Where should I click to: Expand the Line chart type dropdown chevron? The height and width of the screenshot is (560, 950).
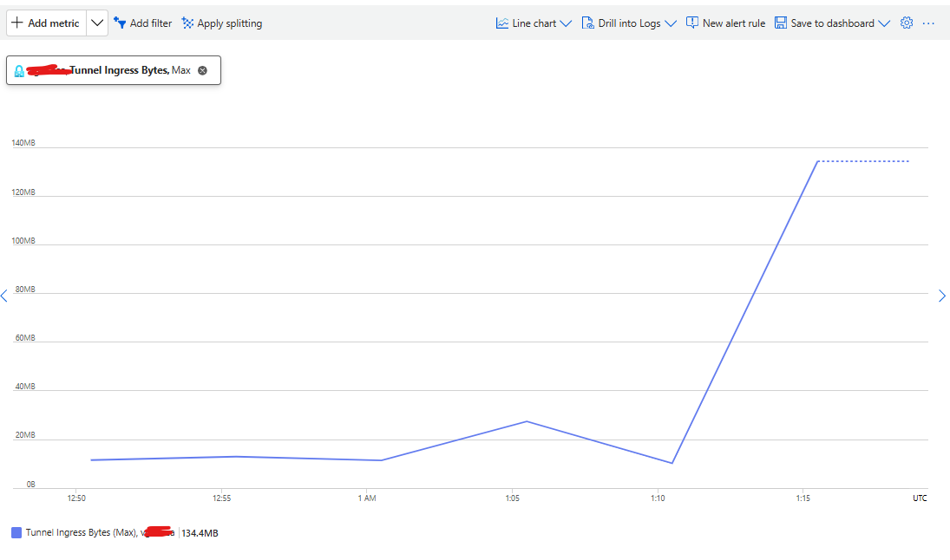pyautogui.click(x=566, y=23)
